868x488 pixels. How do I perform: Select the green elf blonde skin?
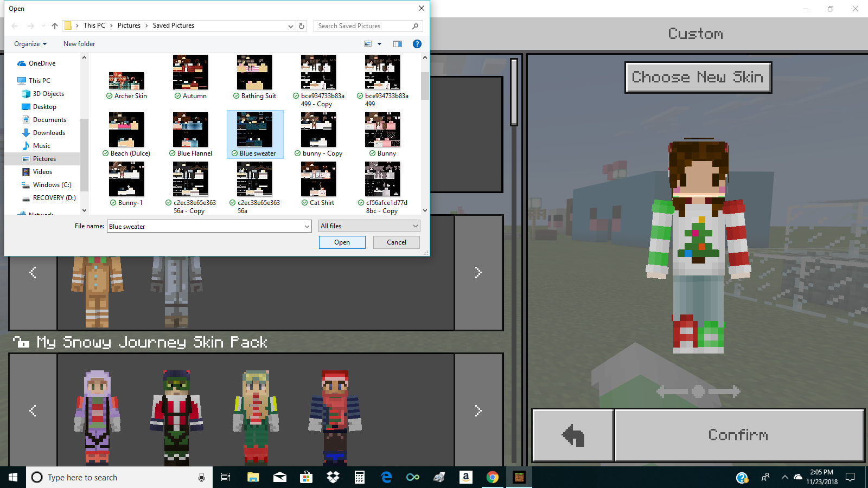(256, 416)
